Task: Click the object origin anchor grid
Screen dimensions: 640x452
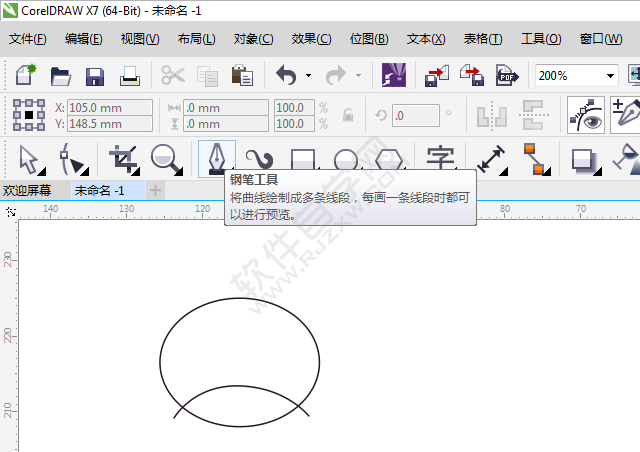Action: pos(29,115)
